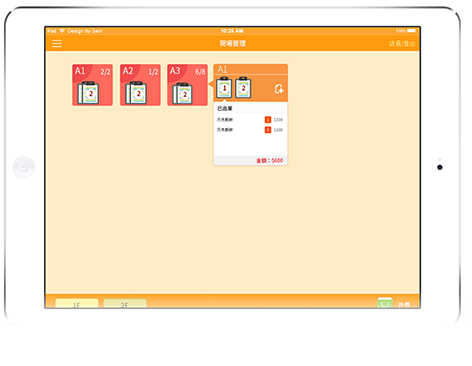The width and height of the screenshot is (472, 366).
Task: Add a new order with the plus icon
Action: [279, 89]
